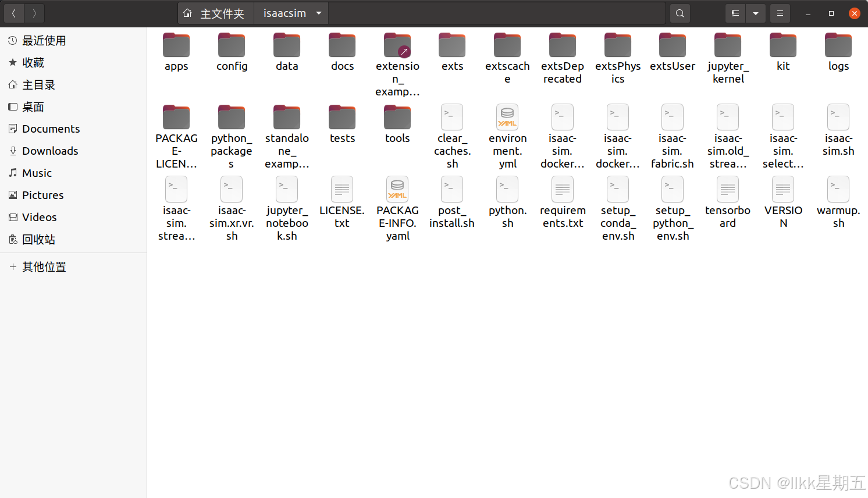This screenshot has width=868, height=498.
Task: Open the tools folder
Action: [x=397, y=124]
